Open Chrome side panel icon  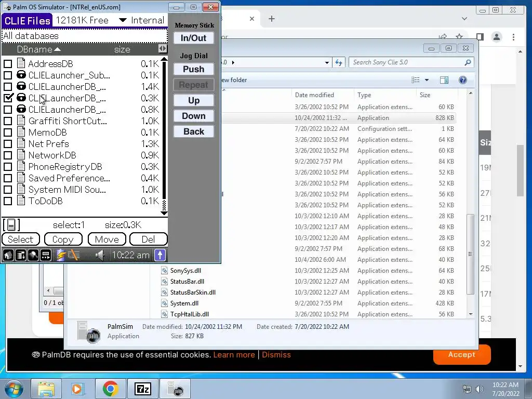[x=480, y=37]
